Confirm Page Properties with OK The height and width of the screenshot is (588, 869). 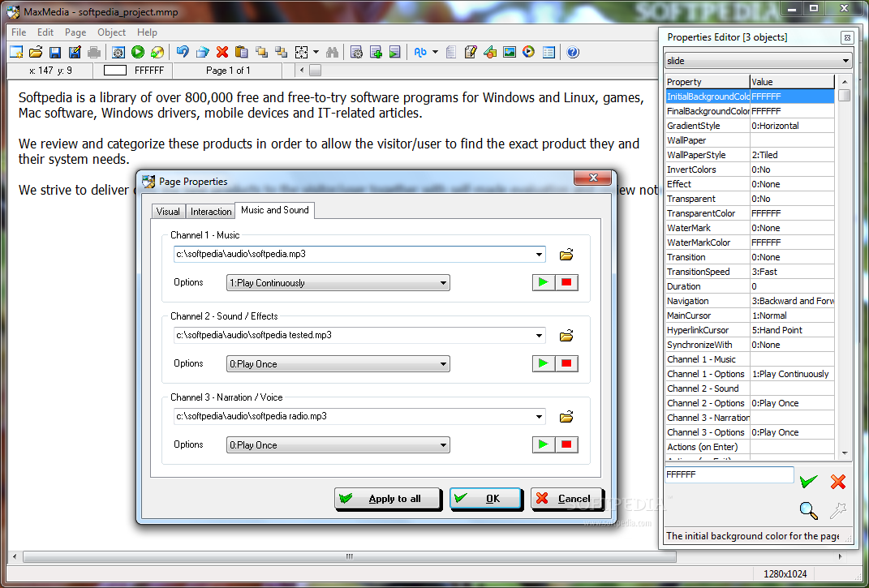(x=485, y=499)
